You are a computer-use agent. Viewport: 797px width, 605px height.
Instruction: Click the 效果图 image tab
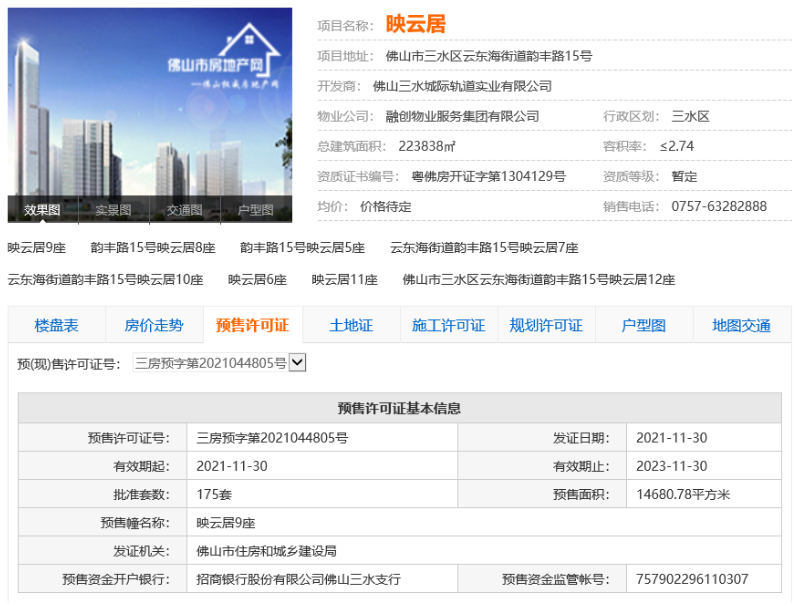click(43, 210)
